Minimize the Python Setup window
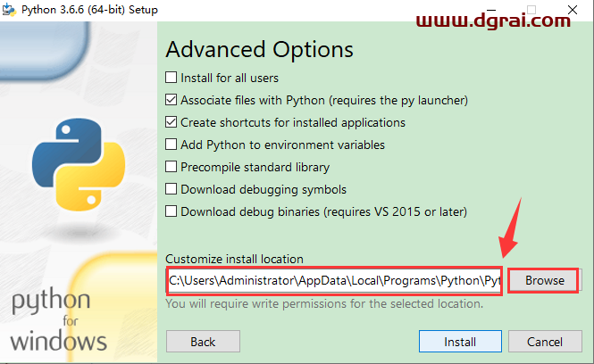This screenshot has height=364, width=594. tap(491, 10)
